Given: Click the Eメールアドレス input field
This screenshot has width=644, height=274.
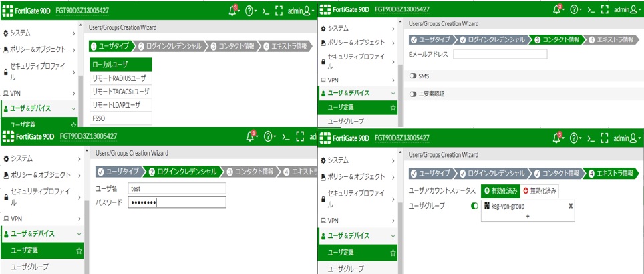Looking at the screenshot, I should tap(500, 54).
